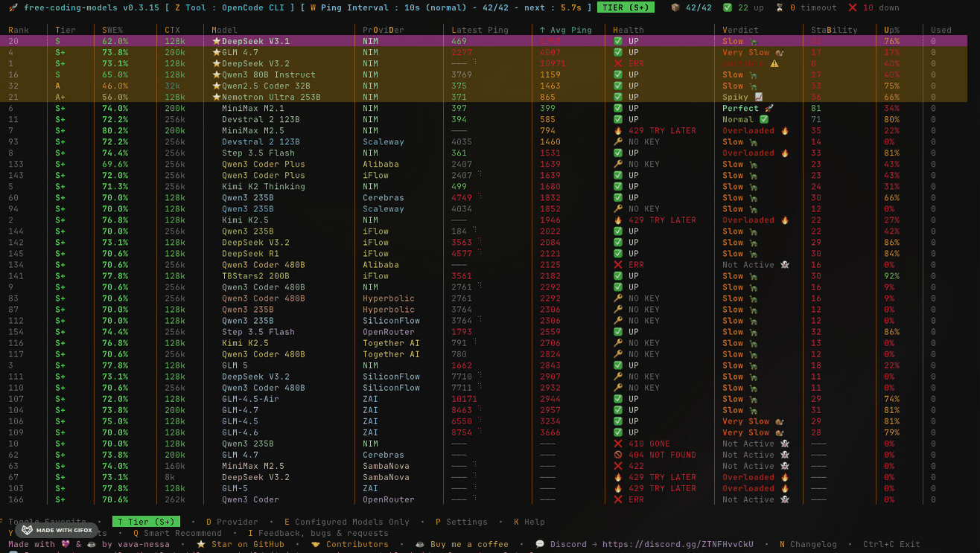
Task: Click the speech bubble icon before 'Discord'
Action: click(540, 544)
